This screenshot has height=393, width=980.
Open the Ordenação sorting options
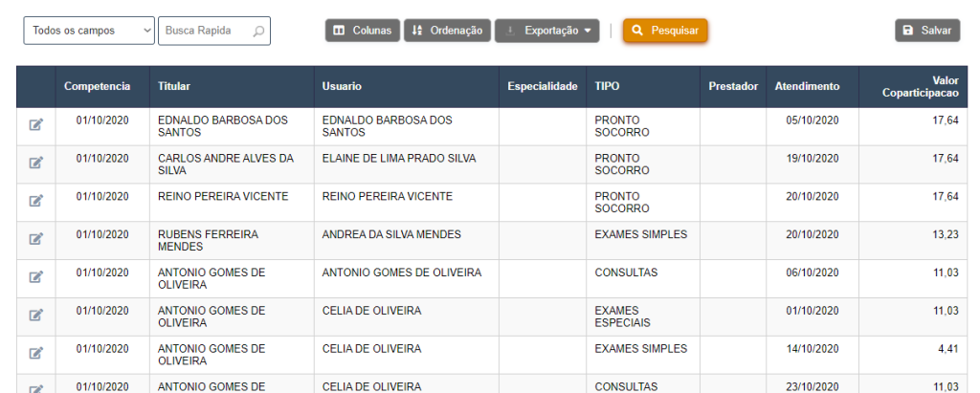point(448,31)
